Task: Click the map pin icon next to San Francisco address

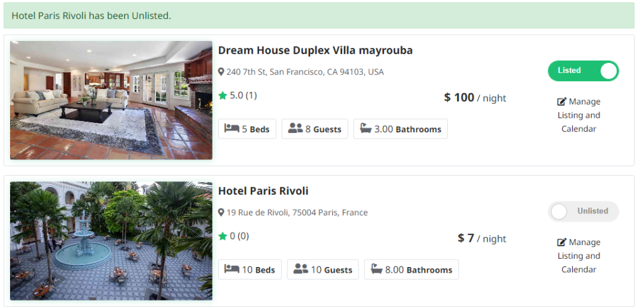Action: click(221, 72)
